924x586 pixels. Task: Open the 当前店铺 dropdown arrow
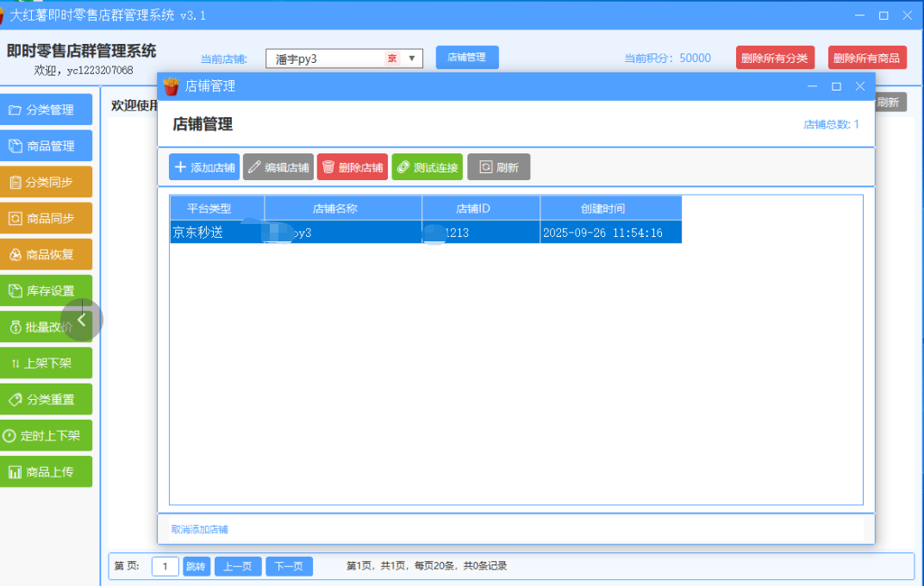(412, 59)
